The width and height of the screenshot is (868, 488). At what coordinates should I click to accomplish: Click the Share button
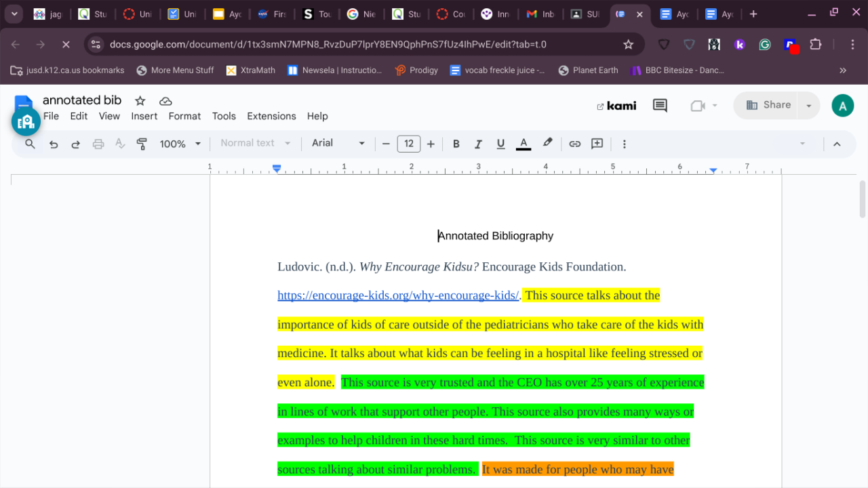[x=768, y=105]
